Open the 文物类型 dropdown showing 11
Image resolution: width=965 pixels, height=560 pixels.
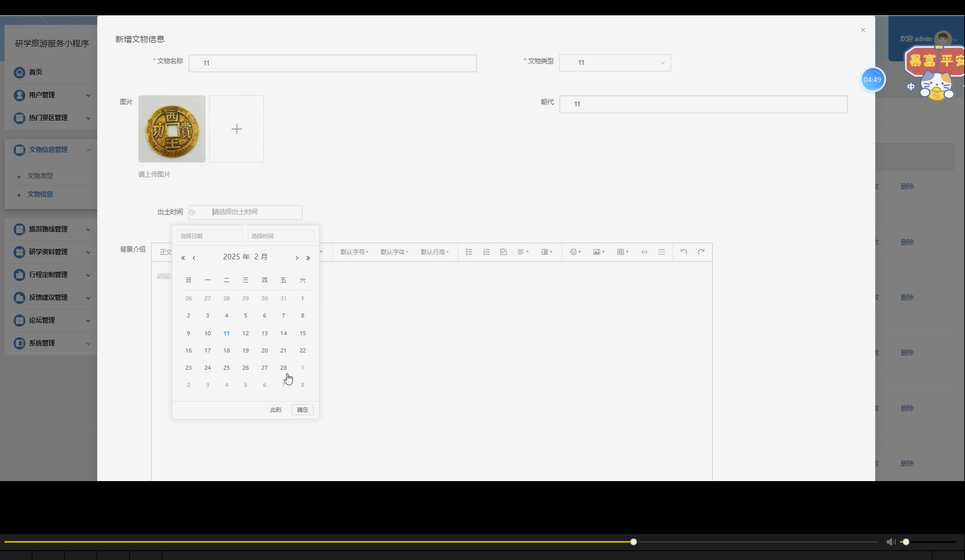[615, 62]
